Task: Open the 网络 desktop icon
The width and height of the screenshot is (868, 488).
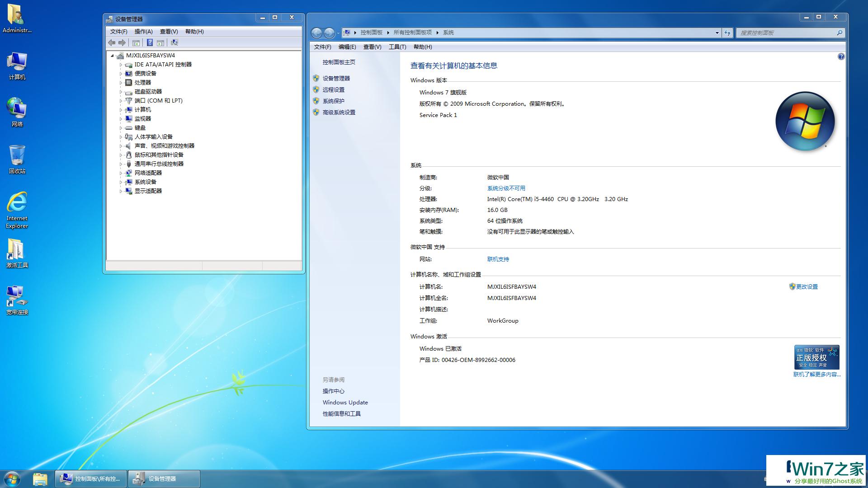Action: tap(17, 112)
